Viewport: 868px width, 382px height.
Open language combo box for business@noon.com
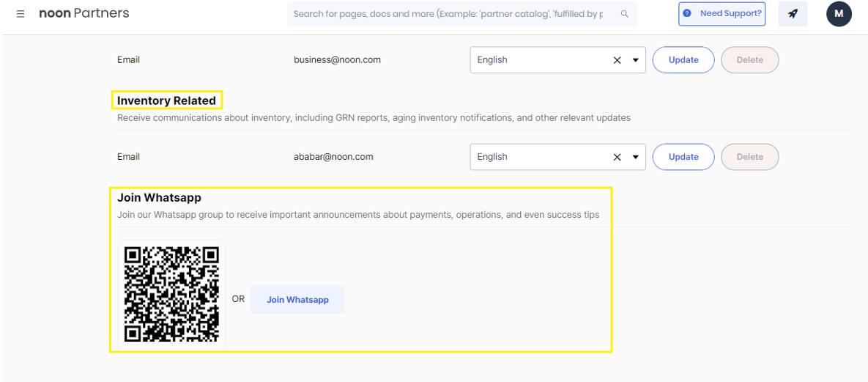[557, 60]
